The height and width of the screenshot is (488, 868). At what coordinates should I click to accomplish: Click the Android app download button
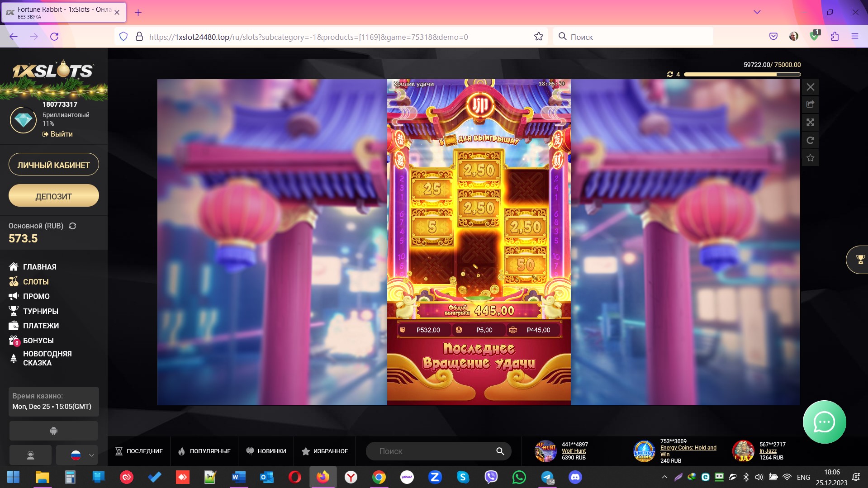point(53,431)
